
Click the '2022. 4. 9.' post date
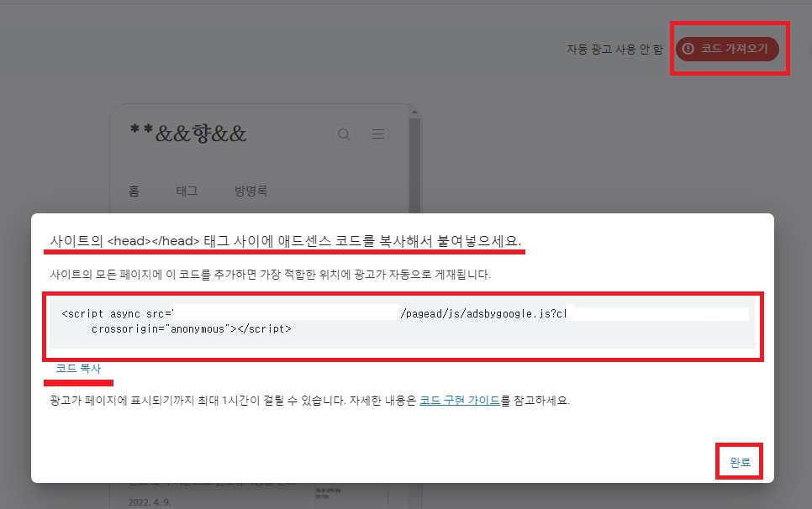[150, 502]
